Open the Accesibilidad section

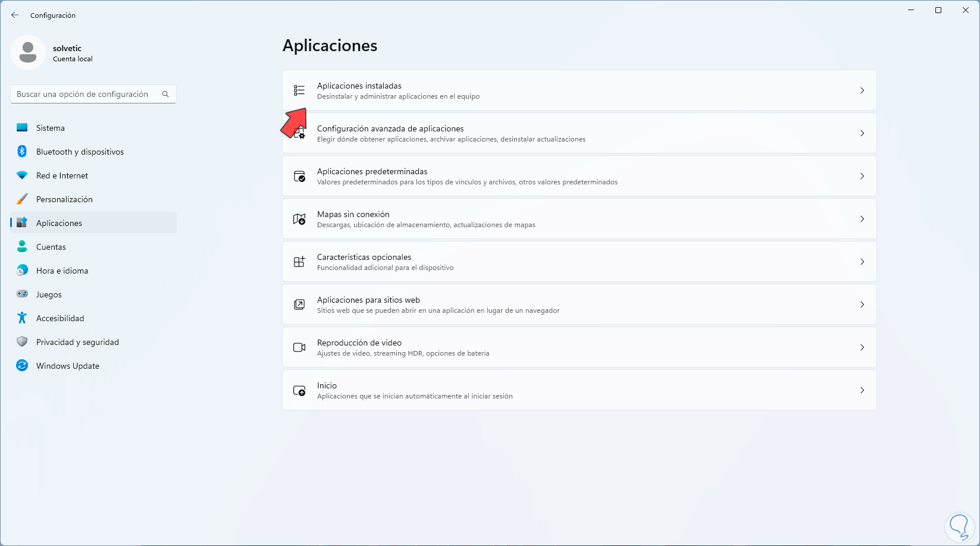point(60,318)
